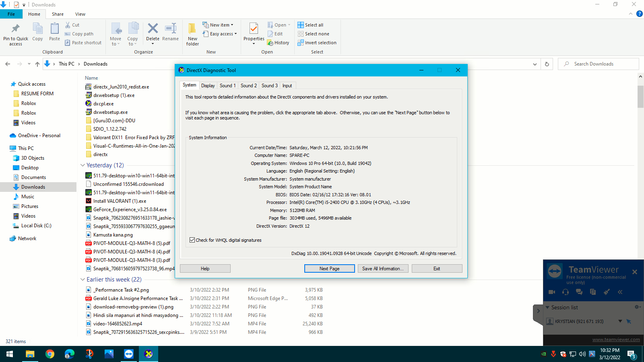The height and width of the screenshot is (362, 644).
Task: Click the Exit button in DxDiag
Action: click(x=437, y=269)
